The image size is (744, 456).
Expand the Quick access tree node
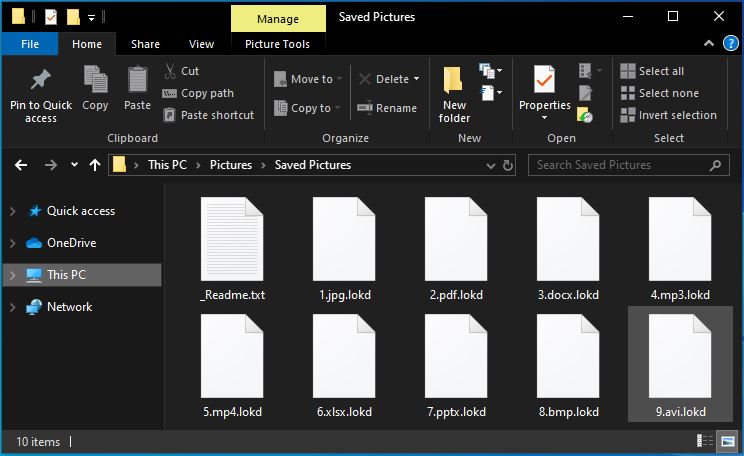13,211
